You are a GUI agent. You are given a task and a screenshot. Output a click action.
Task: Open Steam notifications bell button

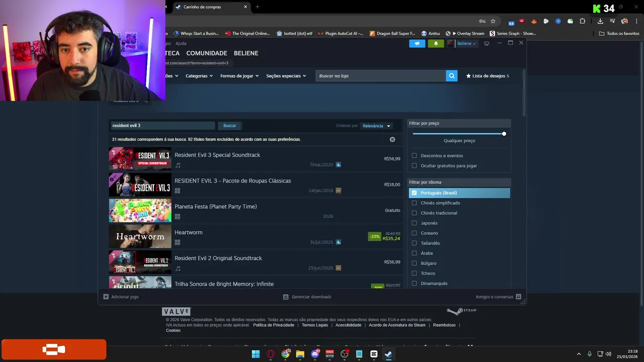point(436,44)
